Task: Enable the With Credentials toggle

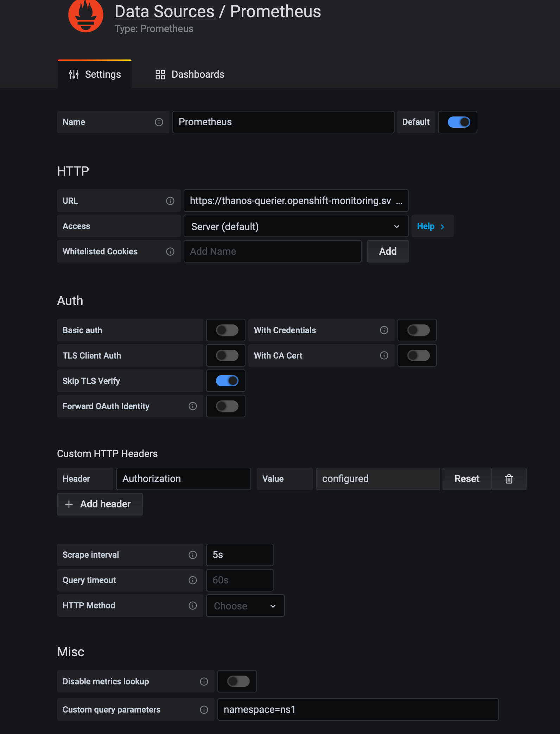Action: pos(418,330)
